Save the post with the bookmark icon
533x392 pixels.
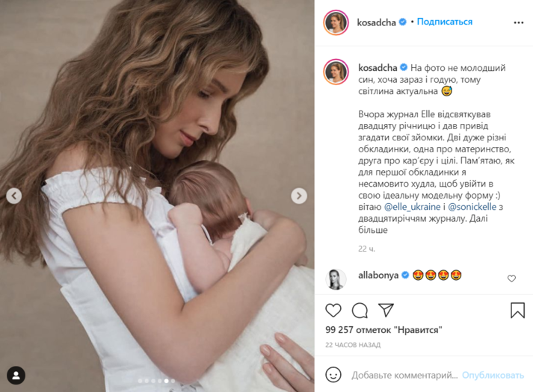pyautogui.click(x=517, y=310)
